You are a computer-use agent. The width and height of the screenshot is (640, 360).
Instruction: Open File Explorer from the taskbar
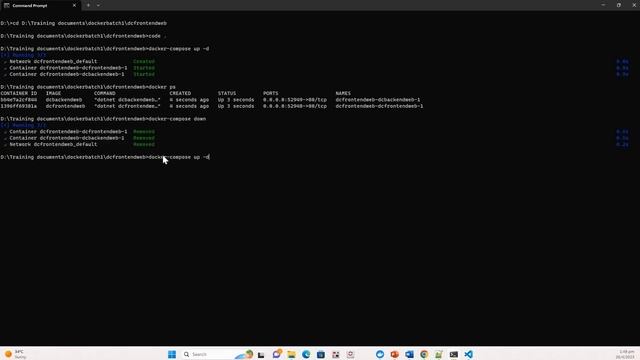[x=291, y=354]
